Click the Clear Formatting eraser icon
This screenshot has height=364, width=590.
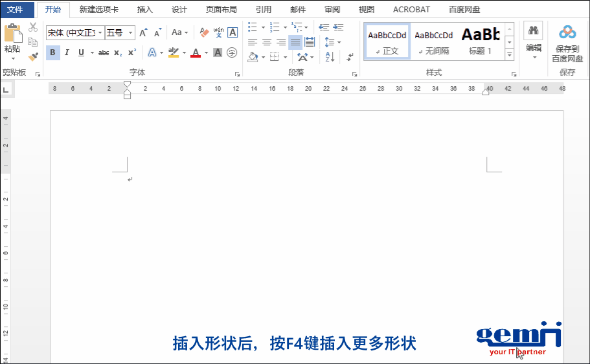[x=204, y=32]
